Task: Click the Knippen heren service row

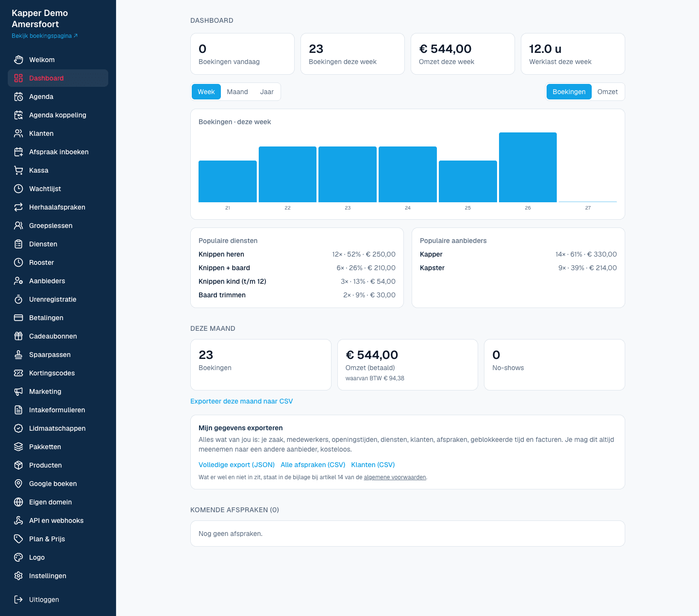Action: (297, 254)
